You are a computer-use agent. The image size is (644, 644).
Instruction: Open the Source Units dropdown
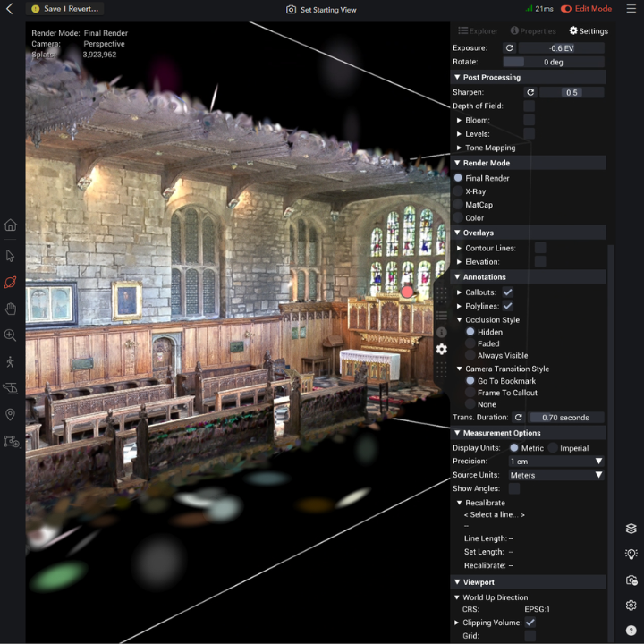[x=556, y=475]
